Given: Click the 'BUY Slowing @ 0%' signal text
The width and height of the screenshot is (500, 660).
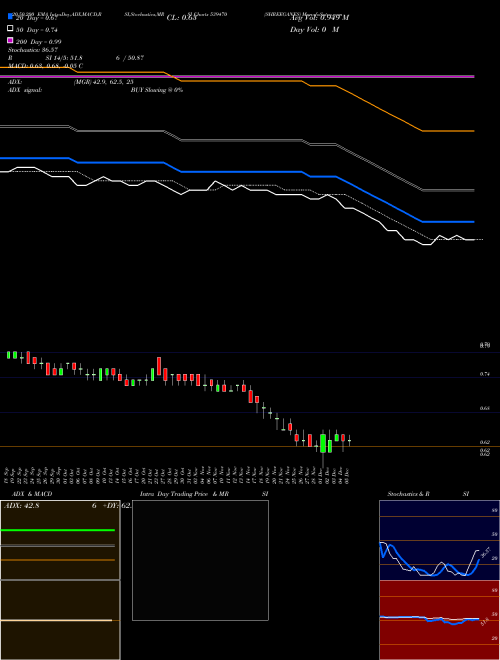Looking at the screenshot, I should coord(157,90).
